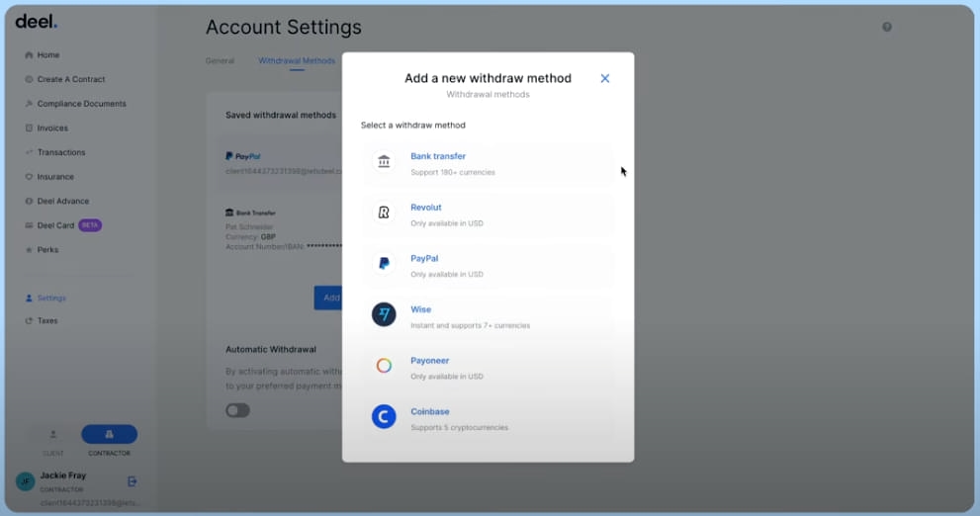Choose Wise withdraw method
Viewport: 980px width, 516px height.
pyautogui.click(x=489, y=316)
